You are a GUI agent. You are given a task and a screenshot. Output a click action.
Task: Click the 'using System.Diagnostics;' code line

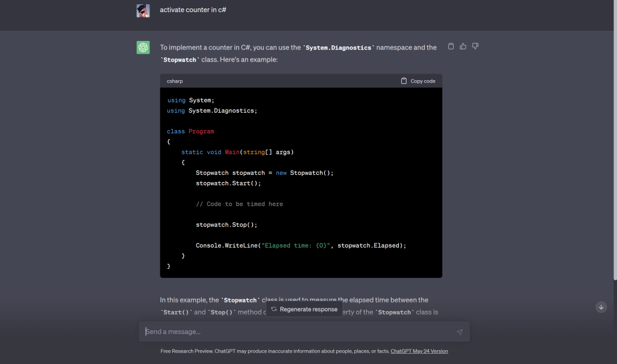212,111
